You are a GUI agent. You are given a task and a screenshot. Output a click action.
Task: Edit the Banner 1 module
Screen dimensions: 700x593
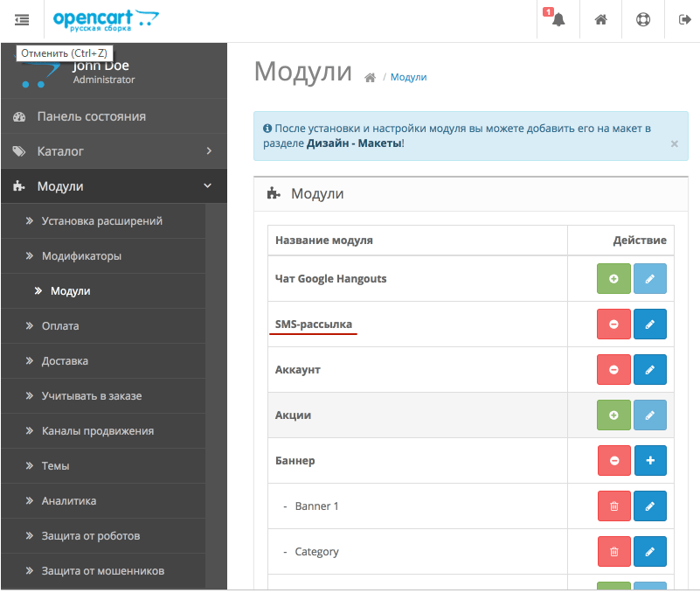(650, 506)
